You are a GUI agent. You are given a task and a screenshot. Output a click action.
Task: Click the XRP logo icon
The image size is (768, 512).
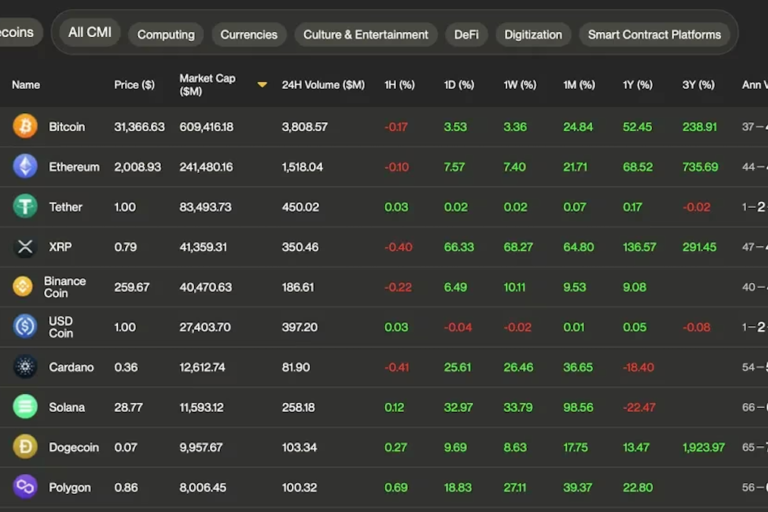tap(25, 246)
